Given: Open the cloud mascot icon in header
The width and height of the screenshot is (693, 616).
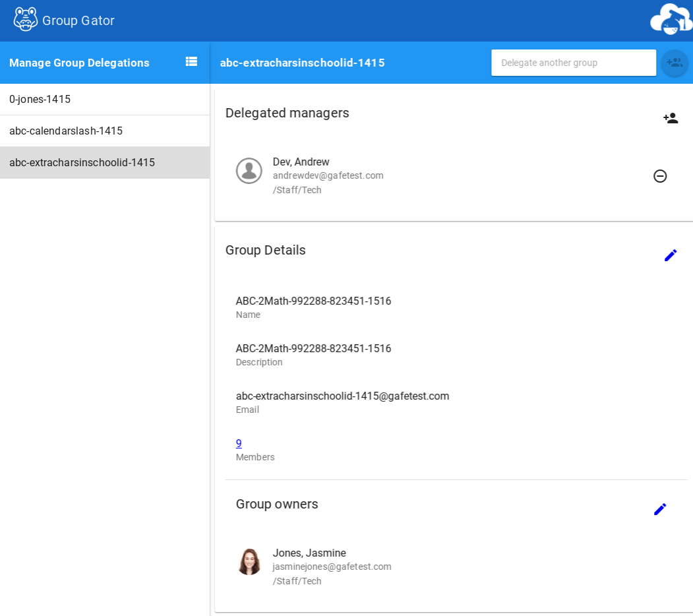Looking at the screenshot, I should (671, 20).
